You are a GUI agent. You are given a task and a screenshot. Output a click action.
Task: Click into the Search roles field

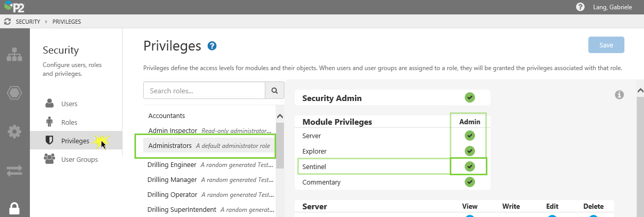(204, 91)
